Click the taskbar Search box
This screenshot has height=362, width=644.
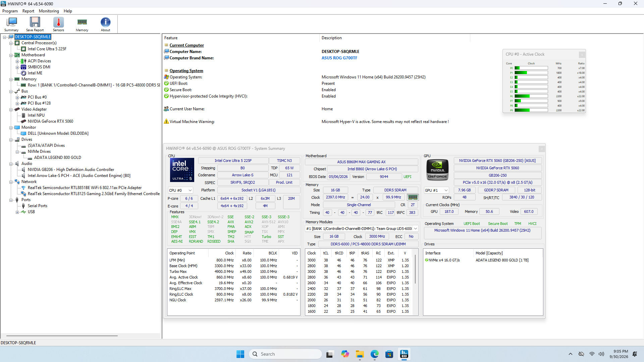coord(285,354)
